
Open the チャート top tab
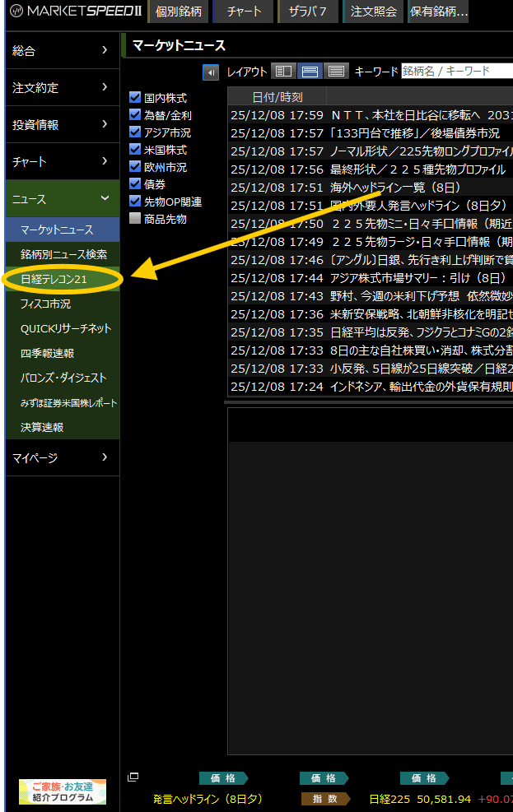pos(244,12)
